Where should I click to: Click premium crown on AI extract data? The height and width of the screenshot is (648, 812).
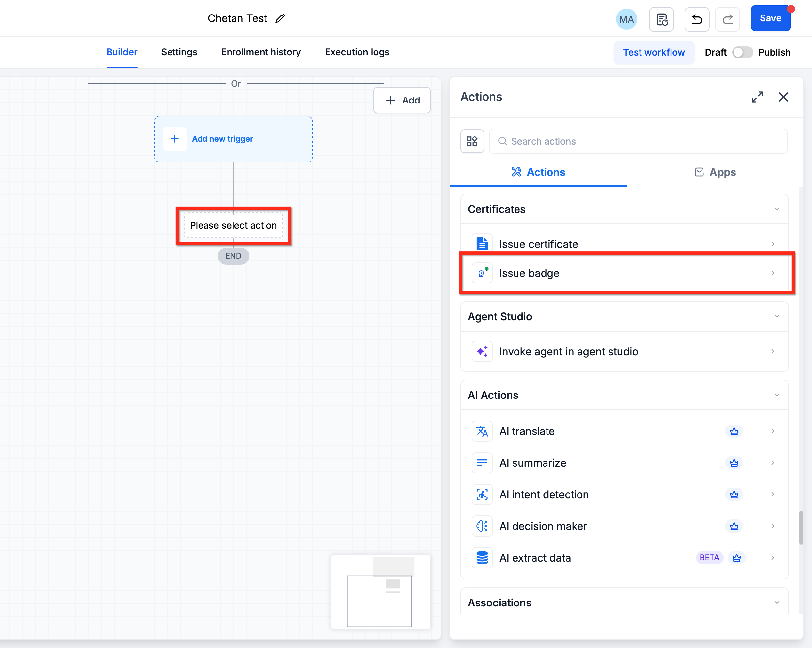[737, 558]
